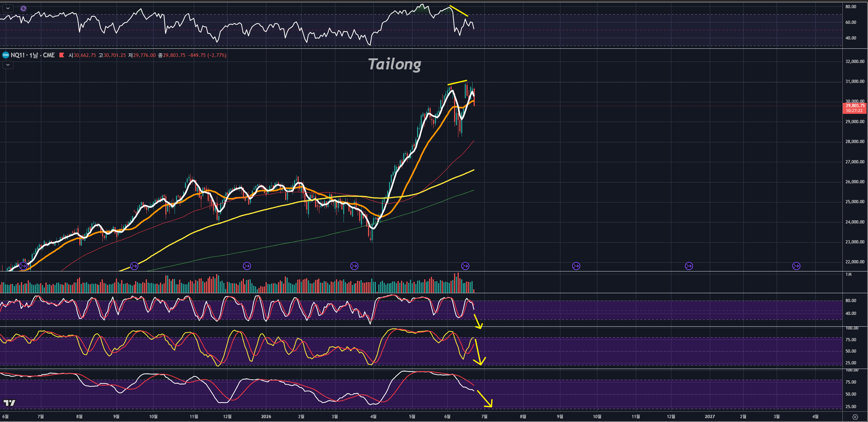Click the 25,000.00 price axis label

click(x=854, y=202)
